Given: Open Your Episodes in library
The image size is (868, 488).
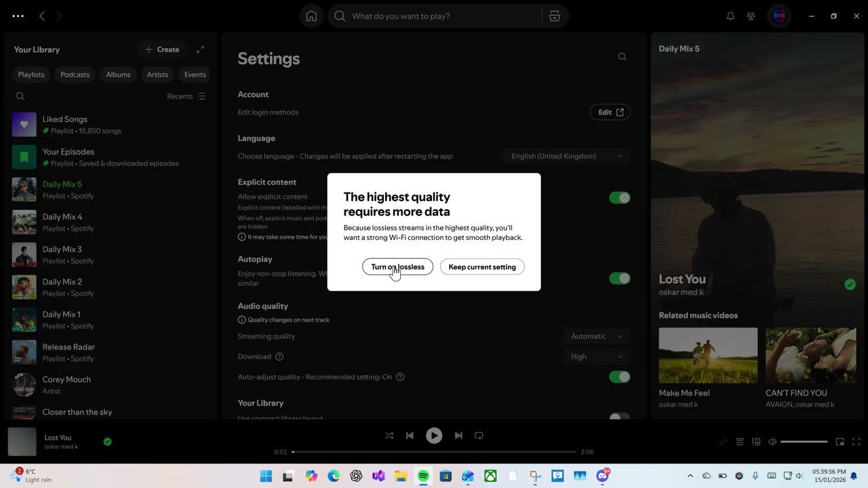Looking at the screenshot, I should pos(111,157).
